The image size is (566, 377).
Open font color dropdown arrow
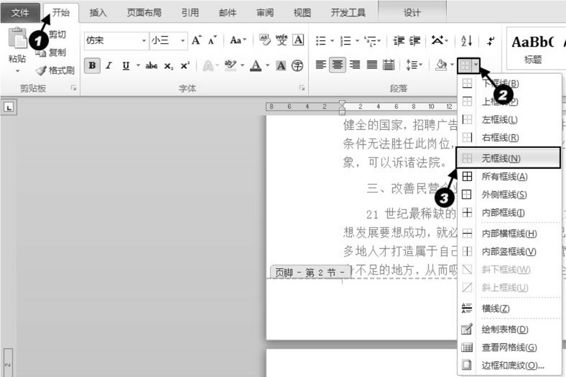coord(268,66)
